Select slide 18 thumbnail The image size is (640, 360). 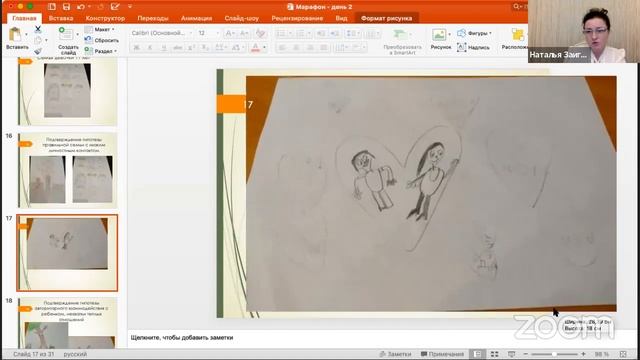[x=68, y=323]
